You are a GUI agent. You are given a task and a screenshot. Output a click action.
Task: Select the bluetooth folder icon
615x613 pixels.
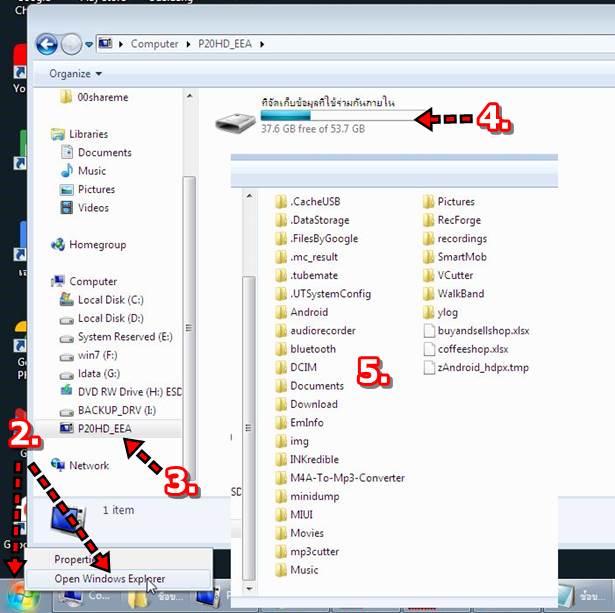click(280, 349)
